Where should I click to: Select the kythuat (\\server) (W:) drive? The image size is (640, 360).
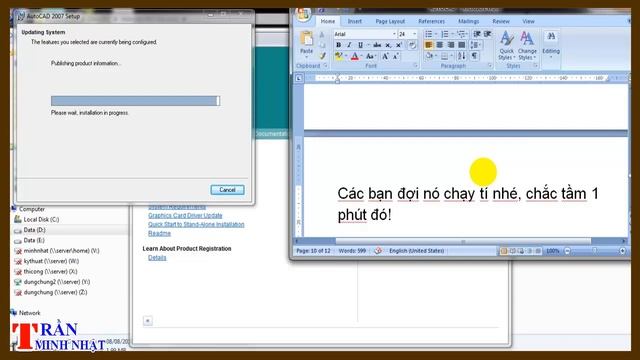47,261
